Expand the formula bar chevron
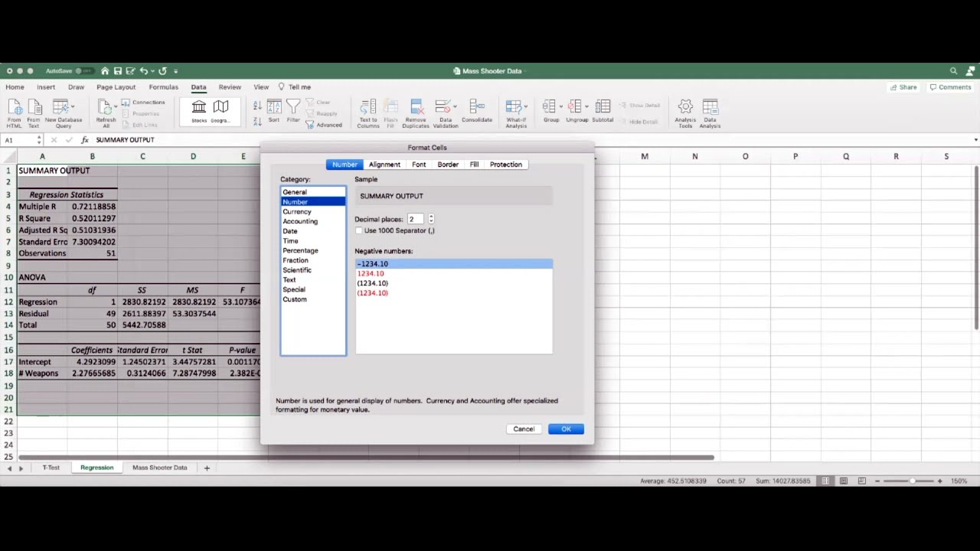The height and width of the screenshot is (551, 980). pyautogui.click(x=975, y=140)
